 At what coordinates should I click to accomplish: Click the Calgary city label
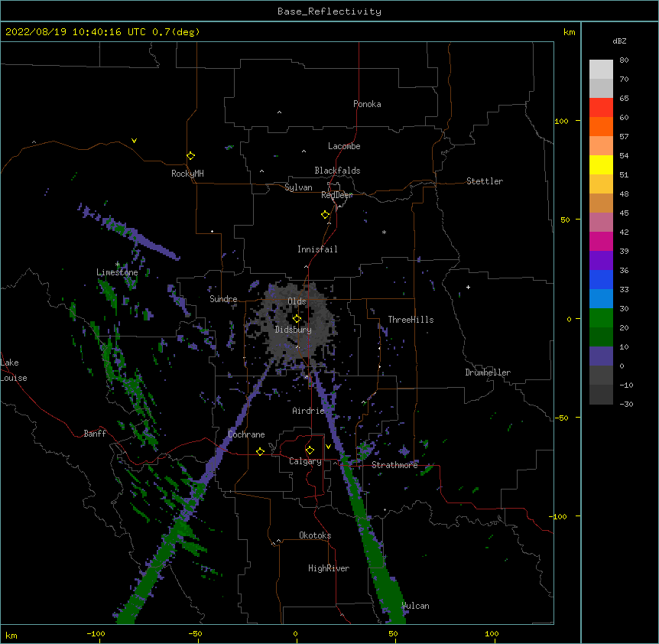305,461
